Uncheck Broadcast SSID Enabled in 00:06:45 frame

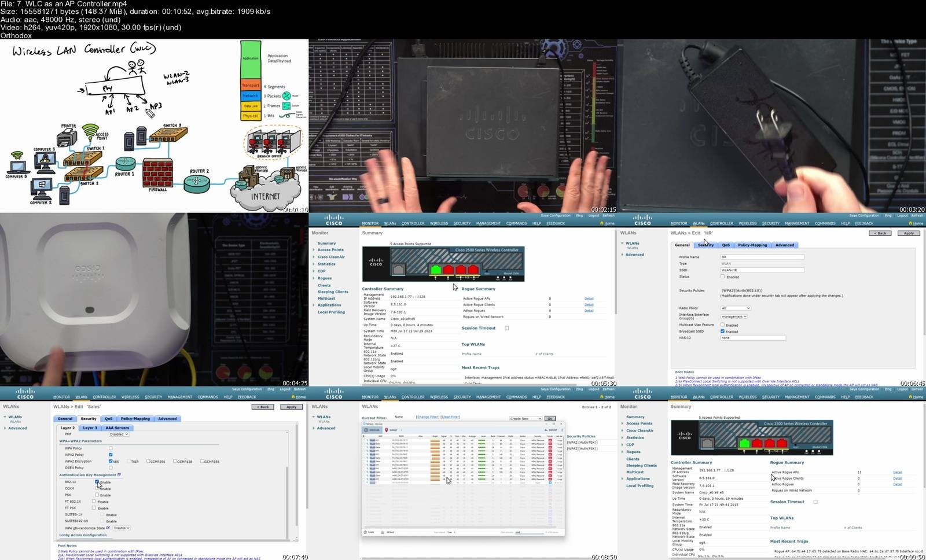pos(722,331)
